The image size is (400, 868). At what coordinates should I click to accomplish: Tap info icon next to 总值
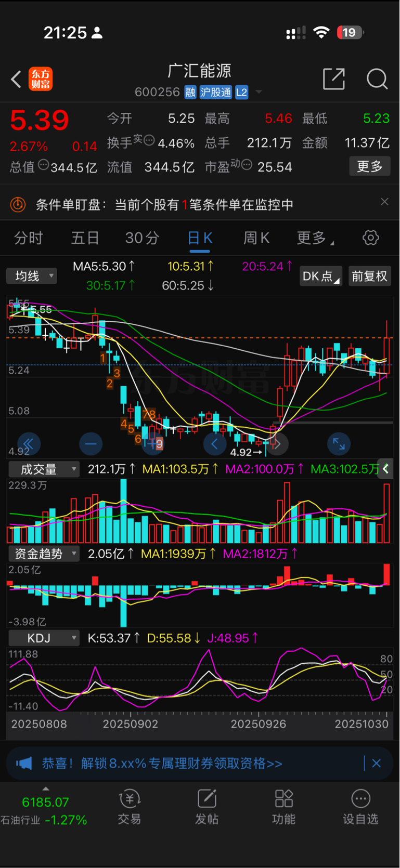(x=44, y=165)
